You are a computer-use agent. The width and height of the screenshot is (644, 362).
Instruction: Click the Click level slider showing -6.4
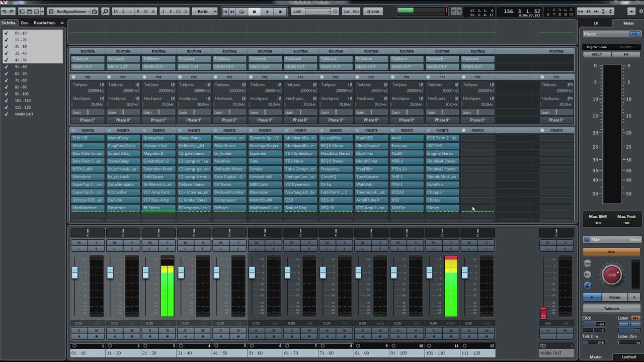coord(594,324)
